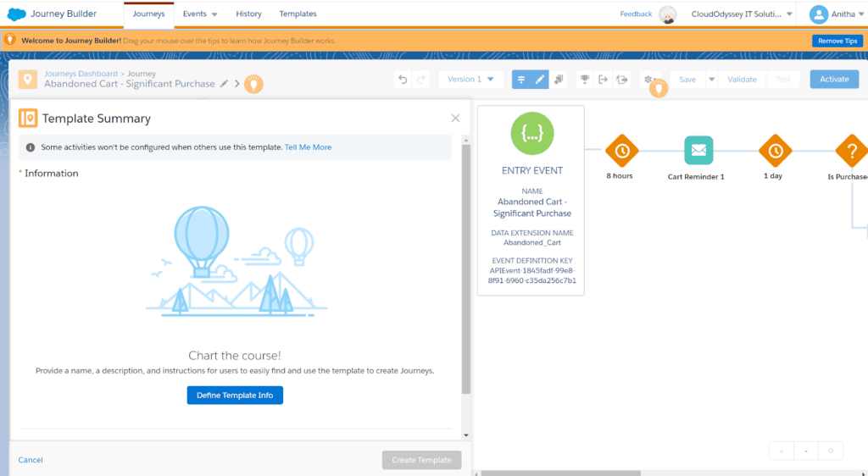Click the pencil icon beside journey name
Image resolution: width=868 pixels, height=476 pixels.
tap(224, 84)
